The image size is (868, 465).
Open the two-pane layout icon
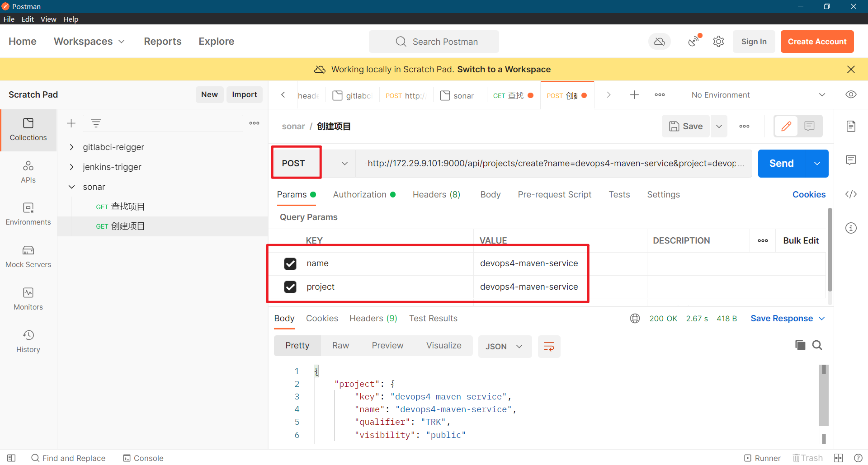click(x=838, y=458)
